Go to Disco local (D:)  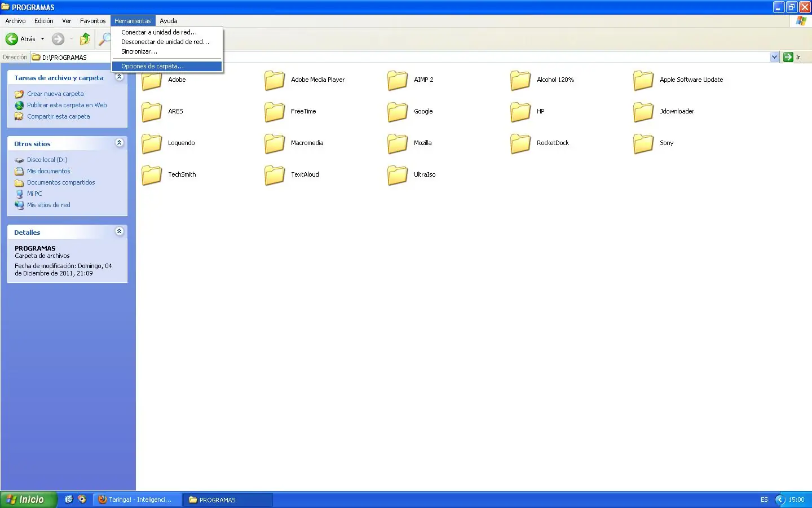(x=47, y=160)
